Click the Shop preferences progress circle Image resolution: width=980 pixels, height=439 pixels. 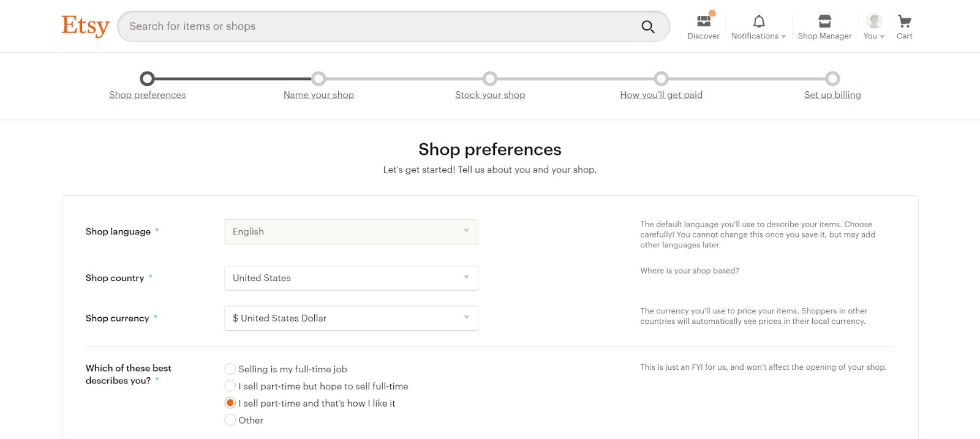(x=147, y=78)
